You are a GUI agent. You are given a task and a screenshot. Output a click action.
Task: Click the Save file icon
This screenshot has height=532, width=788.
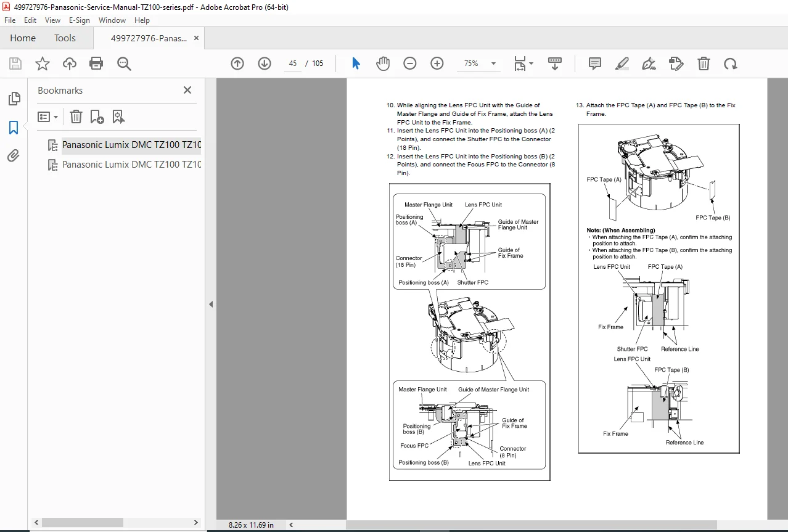(15, 63)
